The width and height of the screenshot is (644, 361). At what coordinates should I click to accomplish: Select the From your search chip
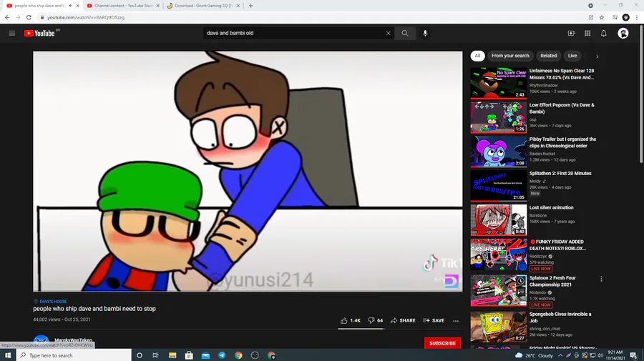(510, 56)
